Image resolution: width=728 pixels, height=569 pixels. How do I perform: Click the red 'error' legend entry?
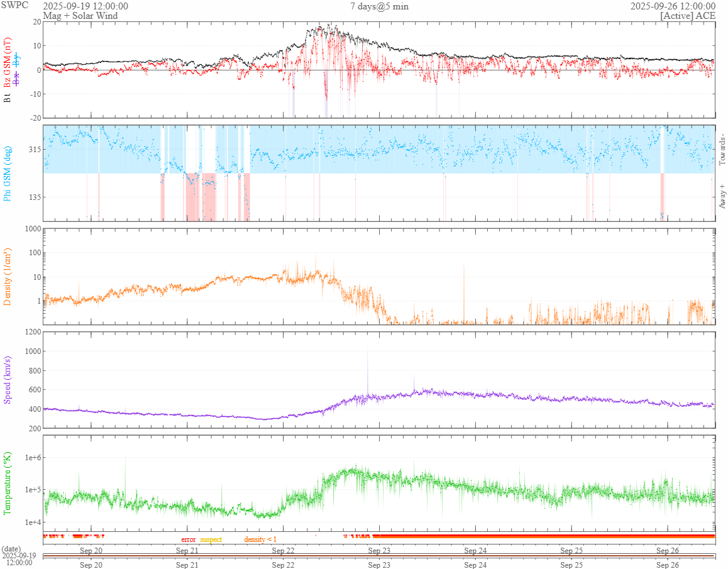pyautogui.click(x=189, y=539)
